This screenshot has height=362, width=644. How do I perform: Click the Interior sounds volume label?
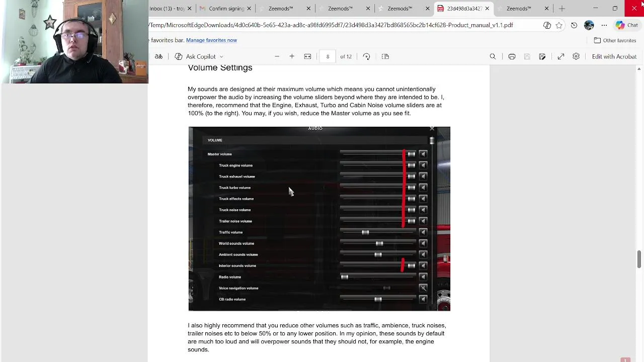tap(237, 266)
